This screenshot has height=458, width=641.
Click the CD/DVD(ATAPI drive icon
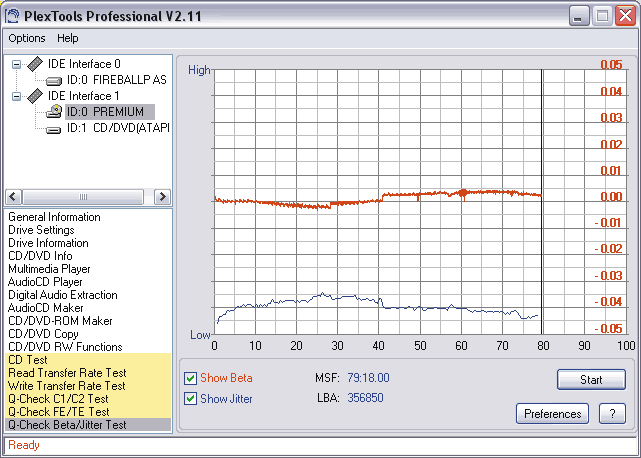pyautogui.click(x=54, y=130)
